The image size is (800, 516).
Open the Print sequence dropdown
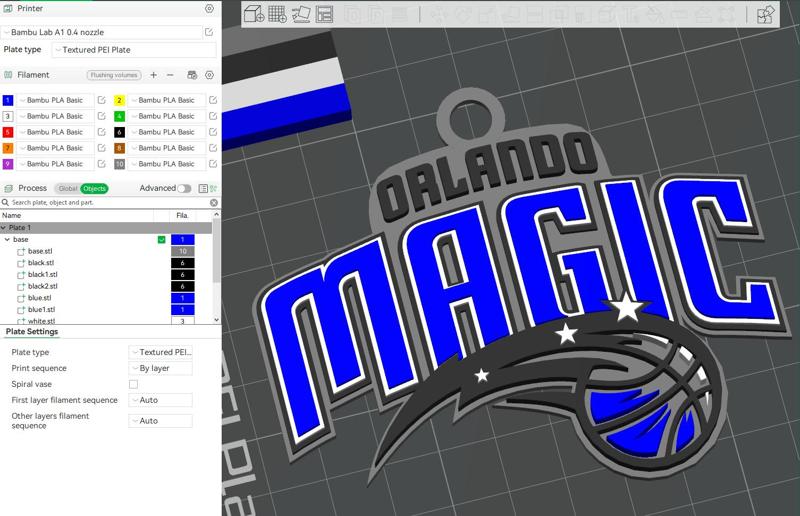[161, 368]
